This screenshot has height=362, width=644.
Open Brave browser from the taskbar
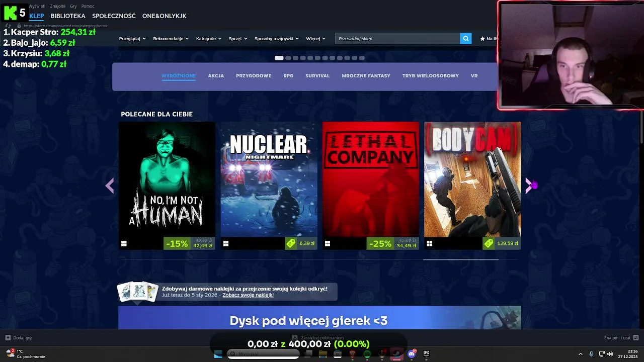[x=352, y=354]
